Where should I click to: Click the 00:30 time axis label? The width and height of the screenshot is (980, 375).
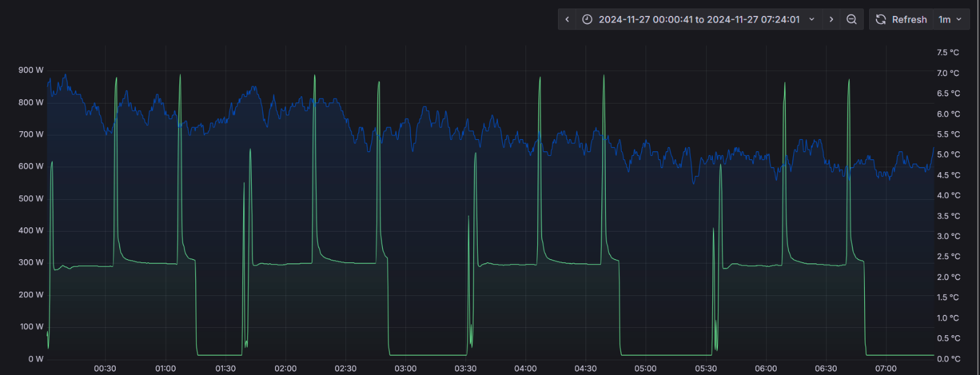[105, 369]
